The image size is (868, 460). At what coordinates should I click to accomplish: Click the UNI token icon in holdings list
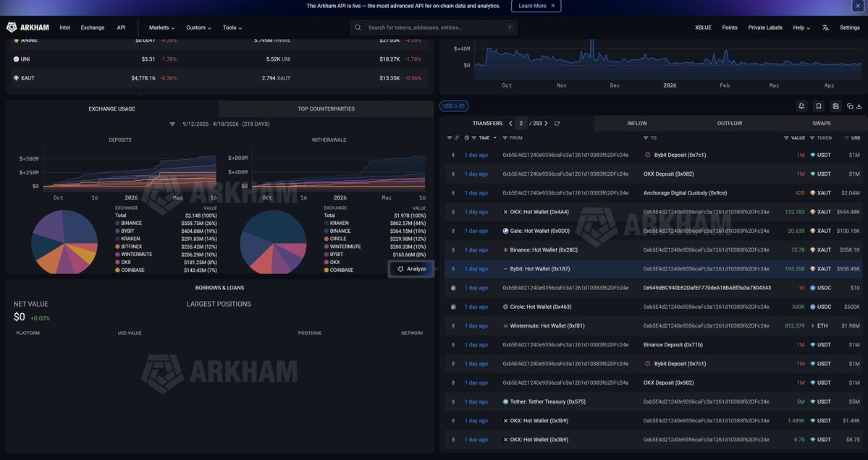[x=16, y=59]
